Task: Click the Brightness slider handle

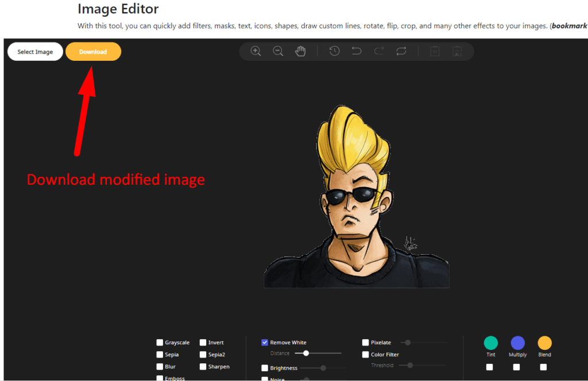Action: click(x=323, y=368)
